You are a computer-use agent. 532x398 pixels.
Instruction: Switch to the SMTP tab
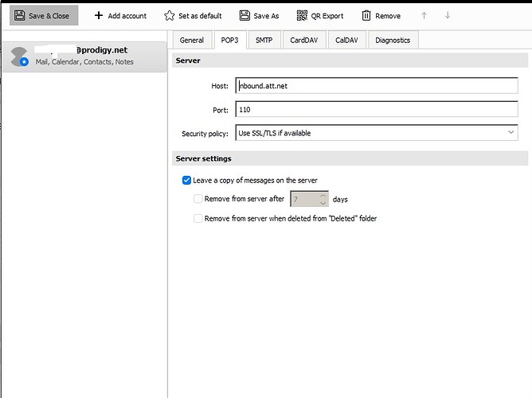coord(262,40)
